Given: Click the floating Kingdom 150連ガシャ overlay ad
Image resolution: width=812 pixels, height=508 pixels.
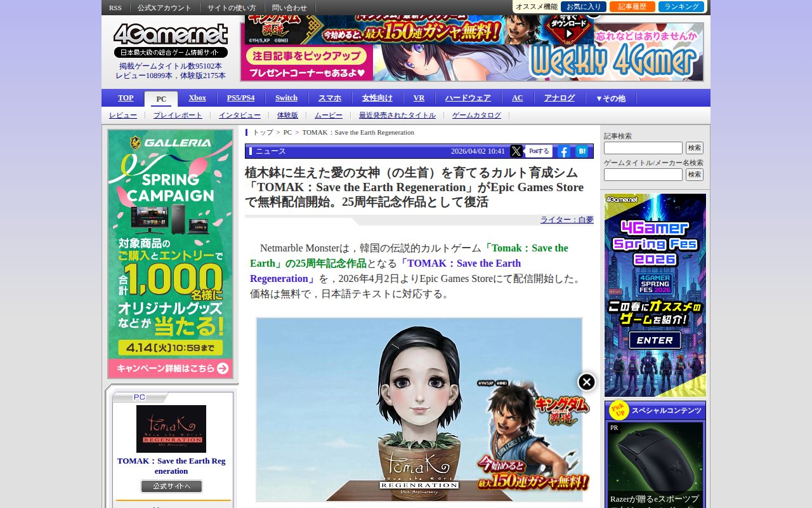Looking at the screenshot, I should (533, 435).
